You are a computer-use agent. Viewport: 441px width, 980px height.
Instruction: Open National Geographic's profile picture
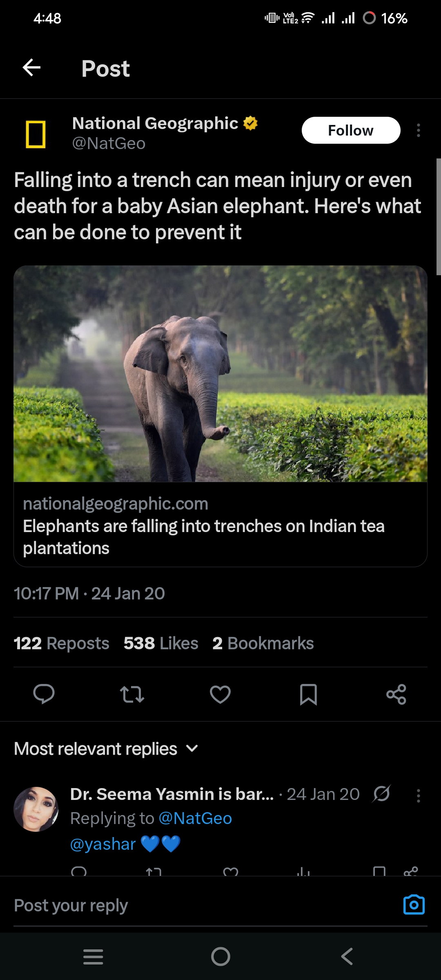tap(36, 134)
